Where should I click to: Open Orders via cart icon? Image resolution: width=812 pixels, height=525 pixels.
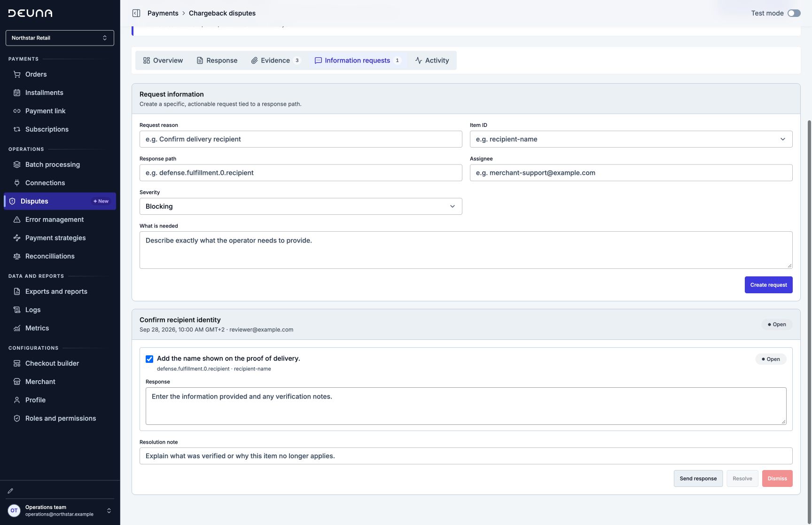coord(17,74)
